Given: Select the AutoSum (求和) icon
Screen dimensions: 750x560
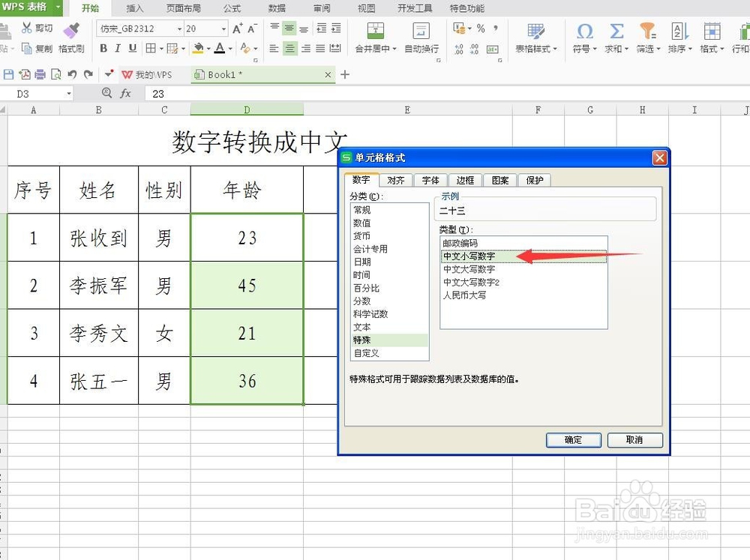Looking at the screenshot, I should pyautogui.click(x=616, y=34).
